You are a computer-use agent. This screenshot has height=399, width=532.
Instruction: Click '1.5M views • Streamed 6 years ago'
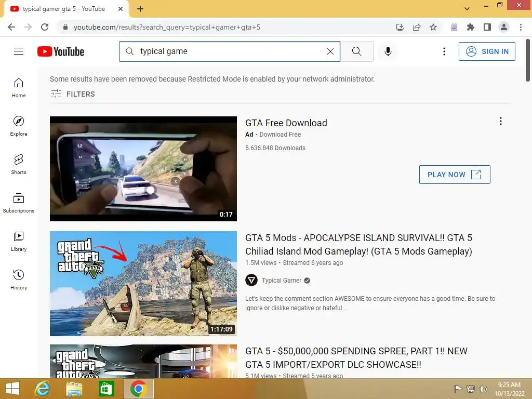pyautogui.click(x=294, y=262)
